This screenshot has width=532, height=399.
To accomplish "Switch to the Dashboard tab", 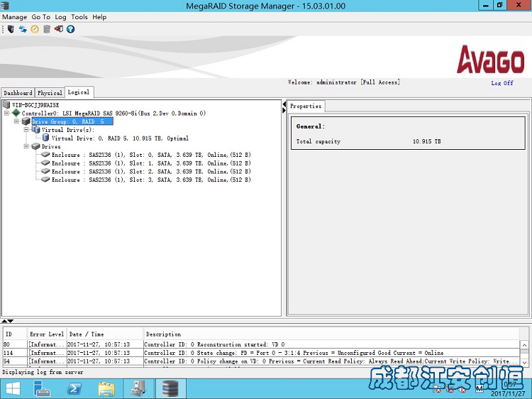I will tap(18, 93).
